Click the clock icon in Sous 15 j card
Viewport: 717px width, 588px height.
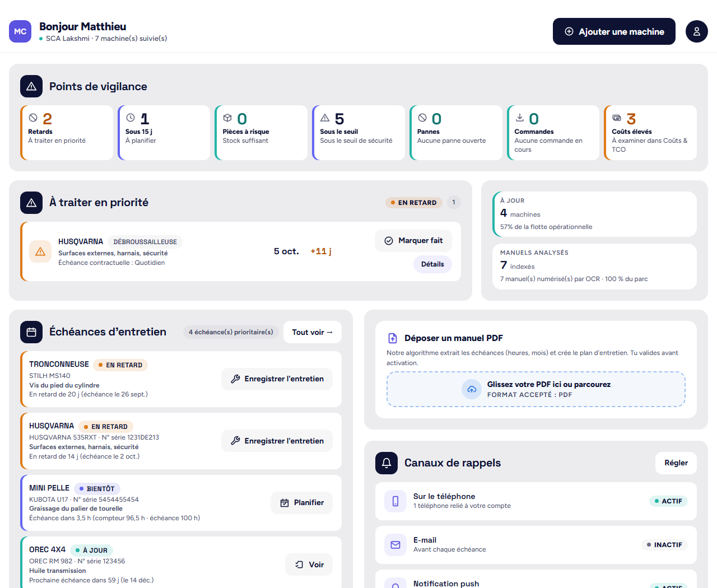[x=131, y=118]
